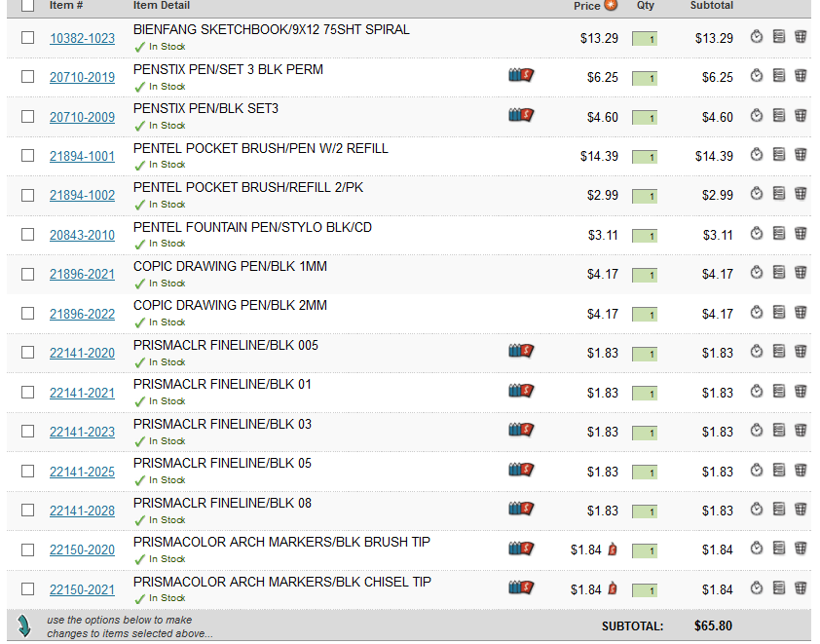Select the checkbox for item 20710-2019
820x644 pixels.
point(27,77)
